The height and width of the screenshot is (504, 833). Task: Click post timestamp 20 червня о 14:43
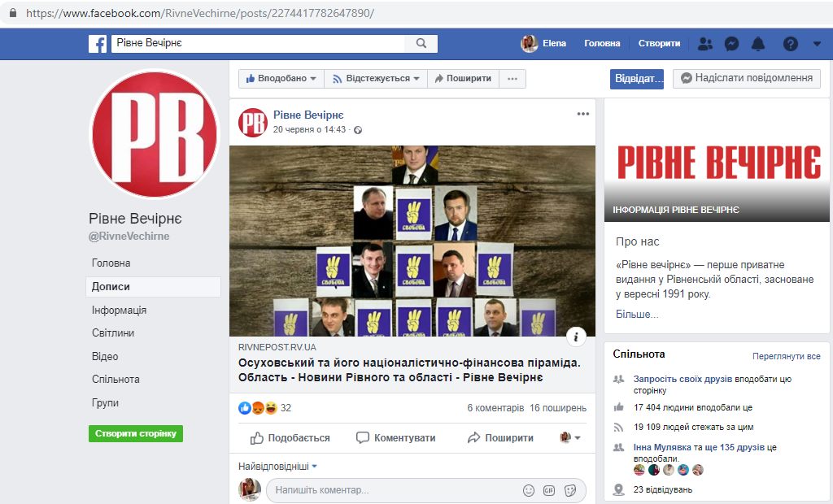point(309,129)
